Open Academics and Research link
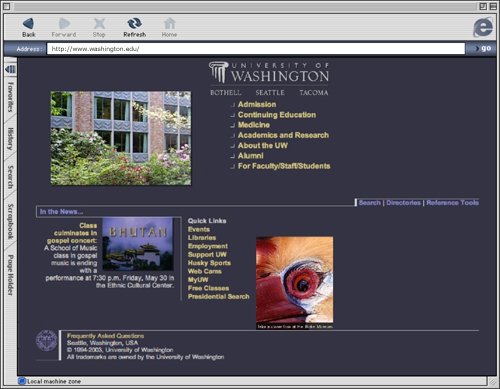Viewport: 500px width, 389px height. coord(283,135)
